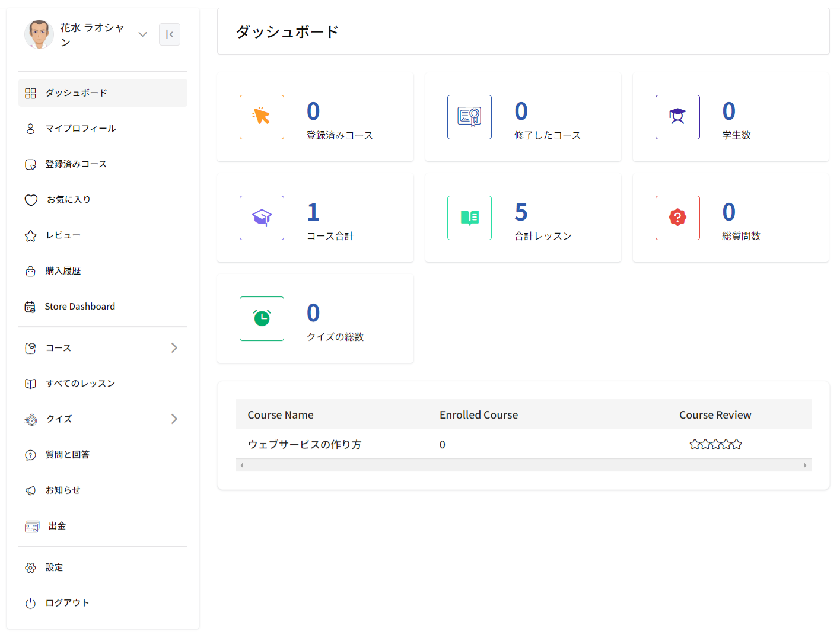
Task: Click the certificate completed courses icon
Action: [469, 117]
